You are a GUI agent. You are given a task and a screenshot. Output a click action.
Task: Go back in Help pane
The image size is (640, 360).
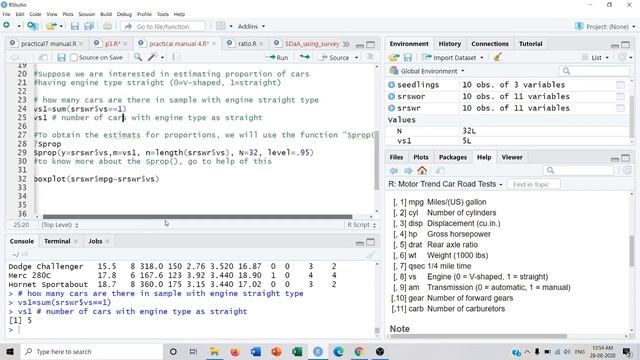click(393, 171)
